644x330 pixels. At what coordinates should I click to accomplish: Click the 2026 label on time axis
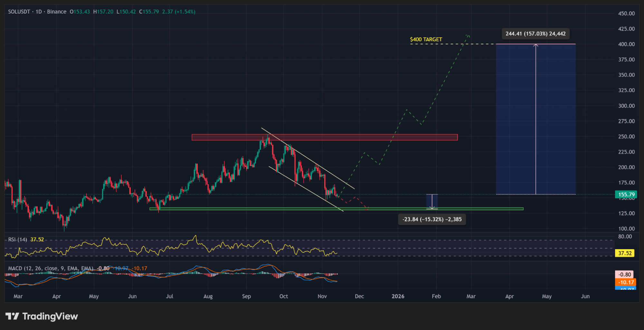[x=398, y=296]
